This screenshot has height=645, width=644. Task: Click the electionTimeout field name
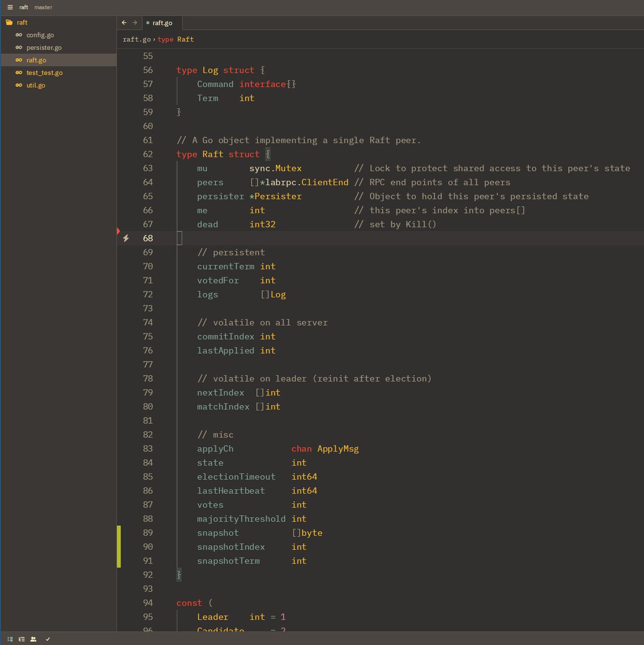(x=236, y=477)
